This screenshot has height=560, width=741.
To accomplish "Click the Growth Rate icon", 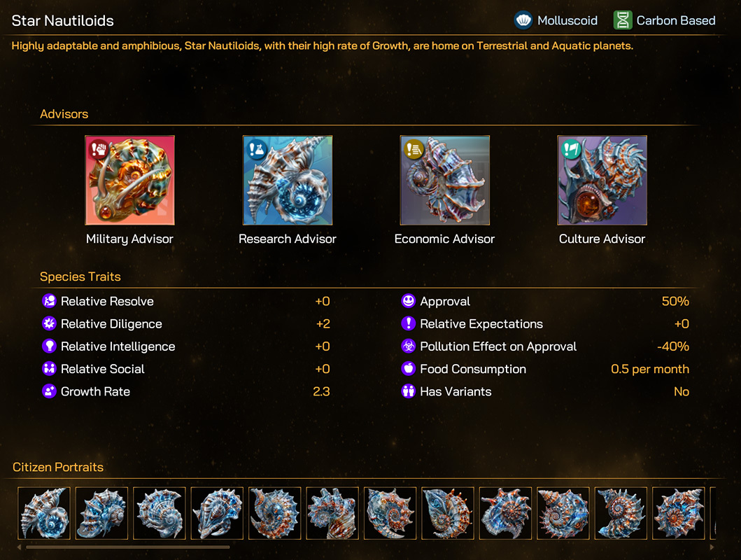I will (x=49, y=391).
